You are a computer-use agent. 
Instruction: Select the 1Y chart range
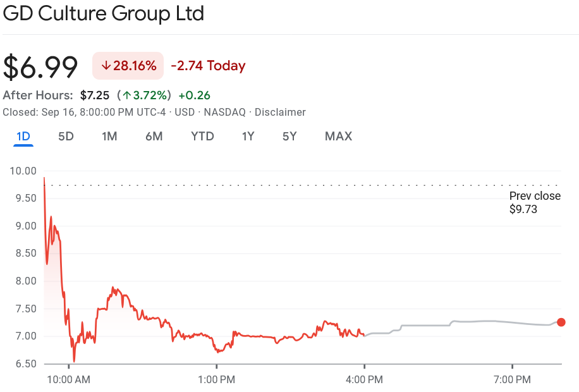[248, 136]
